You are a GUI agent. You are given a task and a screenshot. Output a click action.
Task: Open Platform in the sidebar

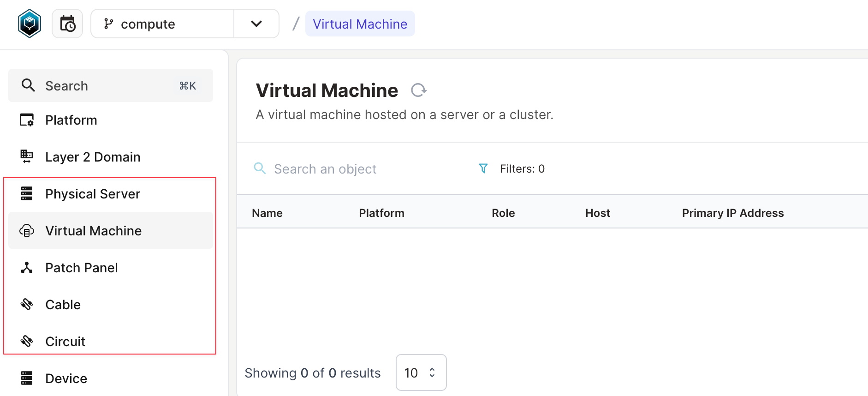[111, 120]
